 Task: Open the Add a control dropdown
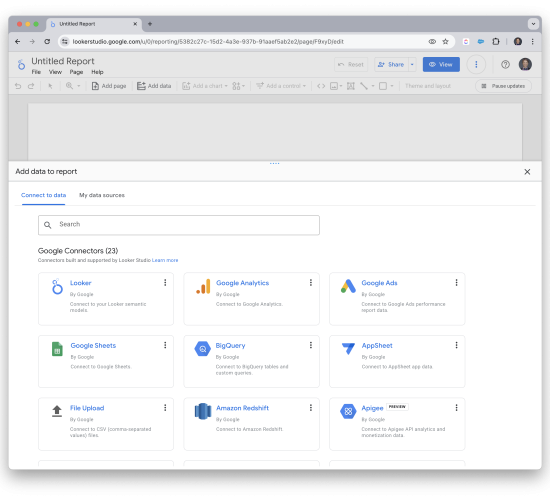tap(281, 86)
